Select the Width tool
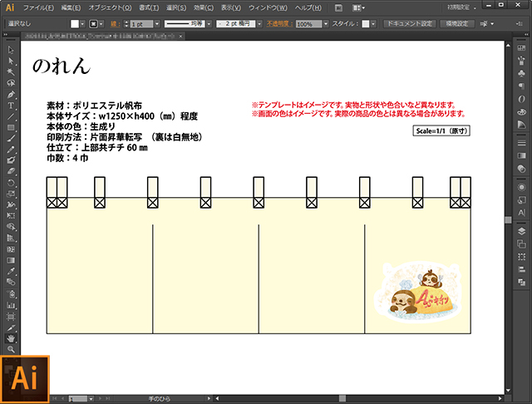 click(11, 204)
